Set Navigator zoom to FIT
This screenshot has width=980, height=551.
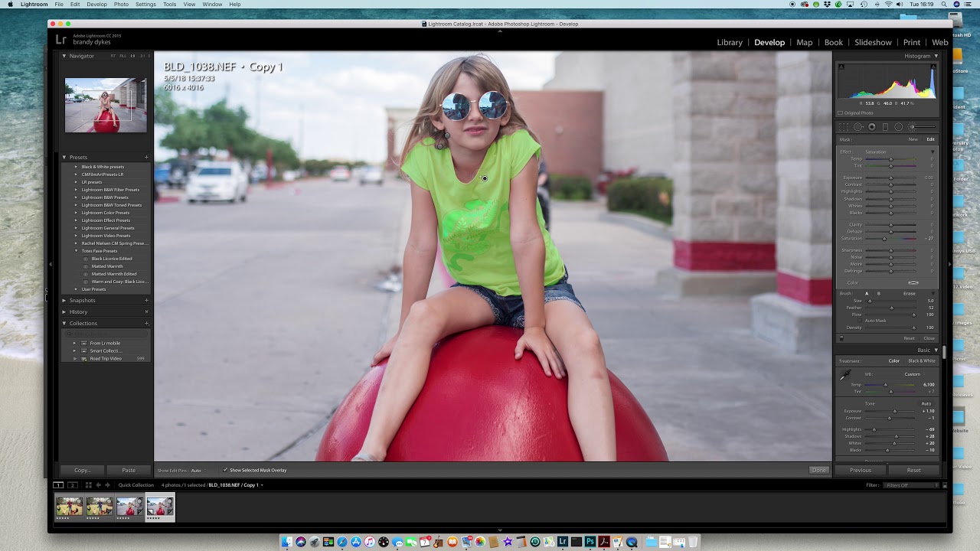(113, 56)
